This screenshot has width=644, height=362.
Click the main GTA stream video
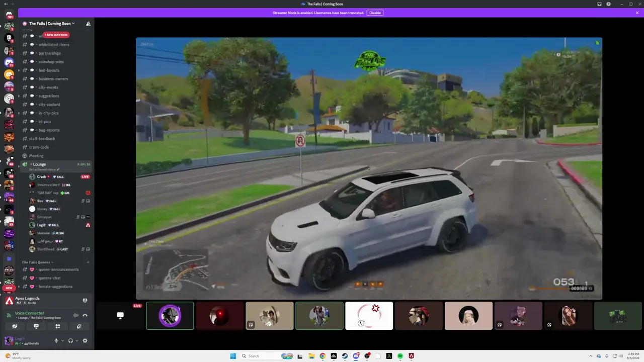[x=369, y=168]
